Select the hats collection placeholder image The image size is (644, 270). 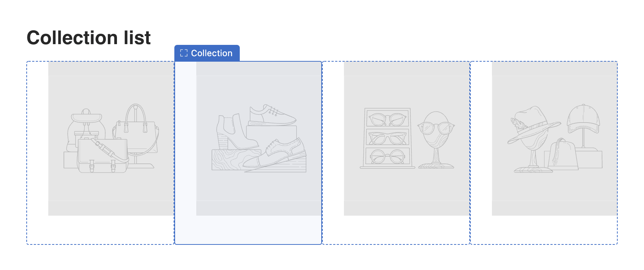(x=554, y=139)
